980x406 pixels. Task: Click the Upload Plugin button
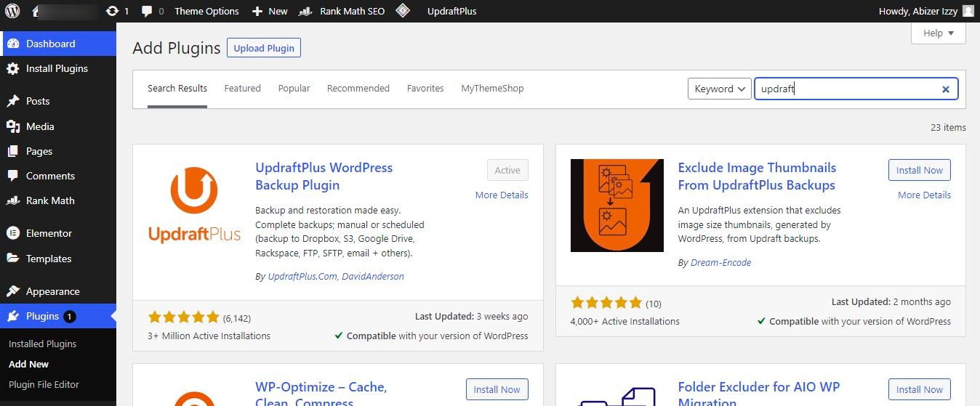tap(264, 48)
